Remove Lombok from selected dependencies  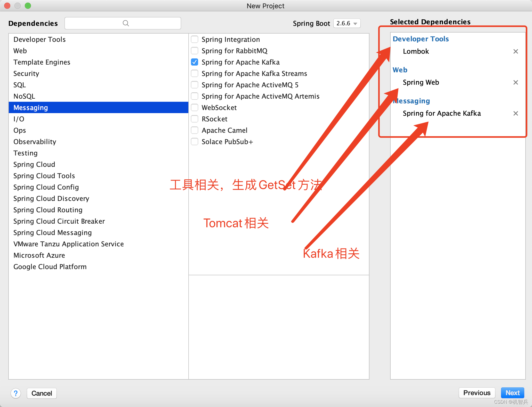pos(515,51)
